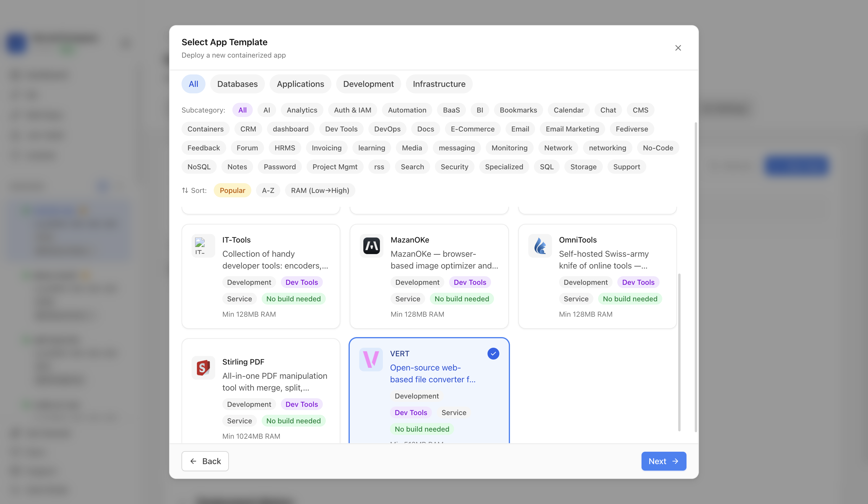
Task: Filter by Media subcategory
Action: pyautogui.click(x=412, y=148)
